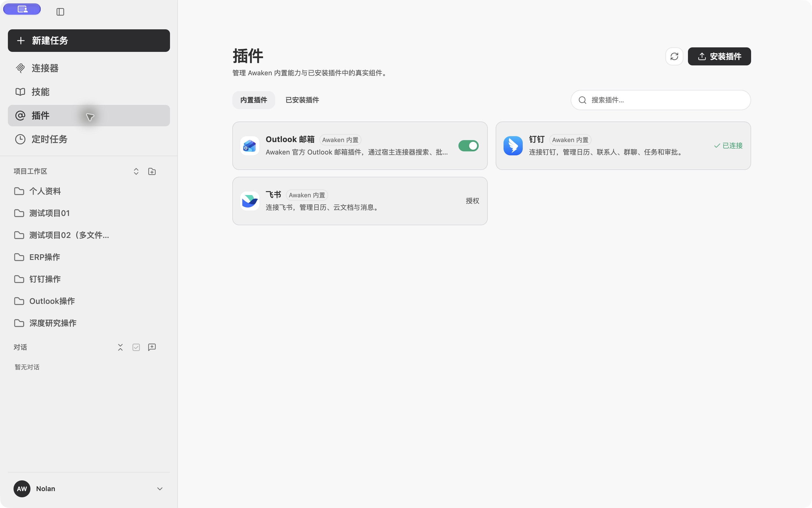Click the new project folder icon
The image size is (812, 508).
pyautogui.click(x=152, y=172)
